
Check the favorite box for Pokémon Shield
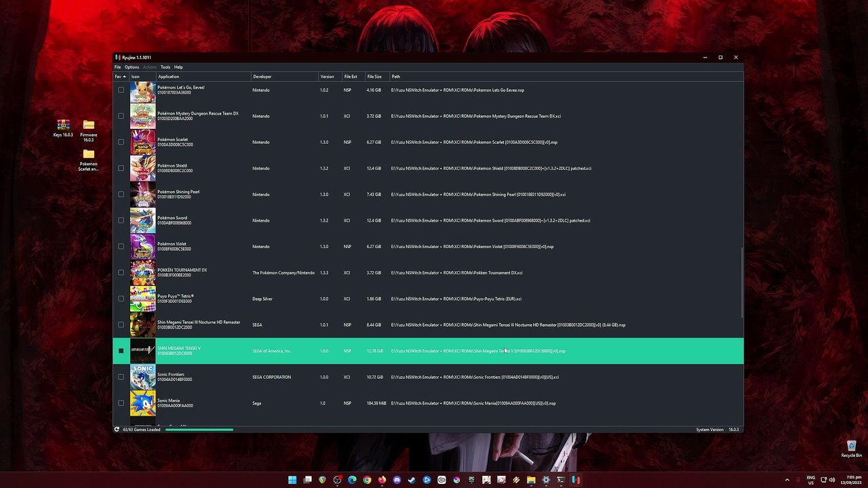point(121,168)
